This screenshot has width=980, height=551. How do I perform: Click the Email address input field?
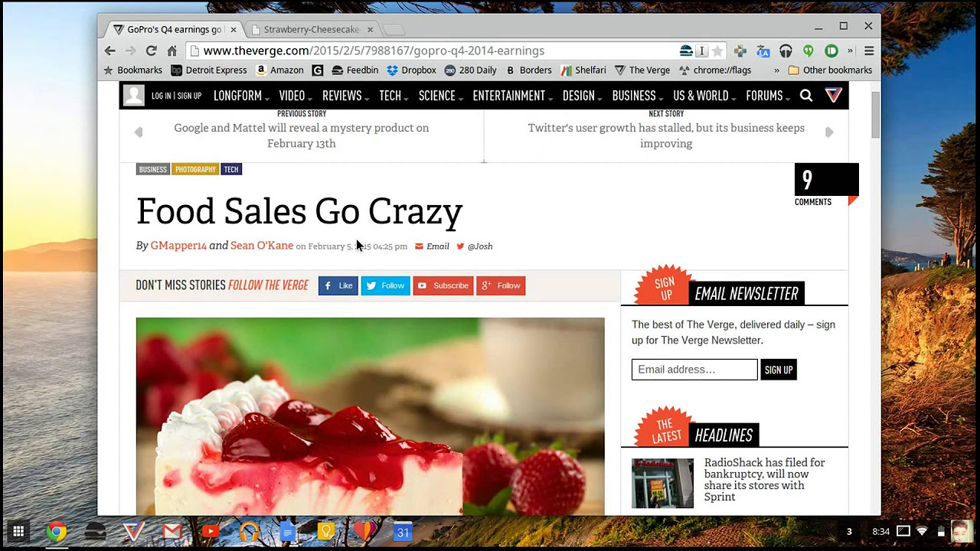coord(694,370)
